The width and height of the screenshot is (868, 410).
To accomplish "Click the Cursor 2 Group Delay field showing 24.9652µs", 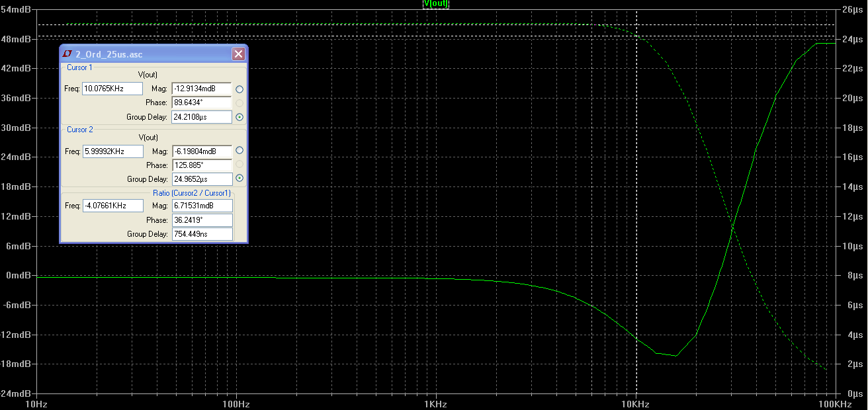I will tap(202, 179).
